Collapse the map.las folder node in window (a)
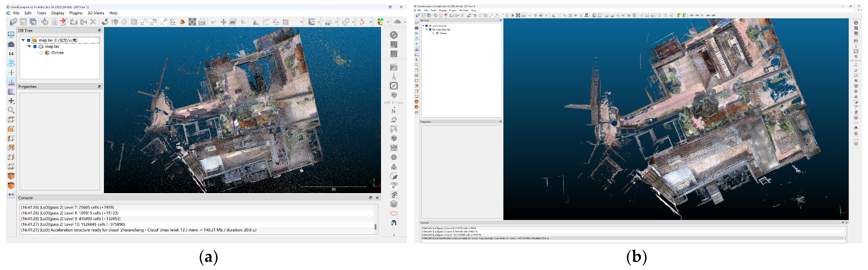 coord(23,40)
